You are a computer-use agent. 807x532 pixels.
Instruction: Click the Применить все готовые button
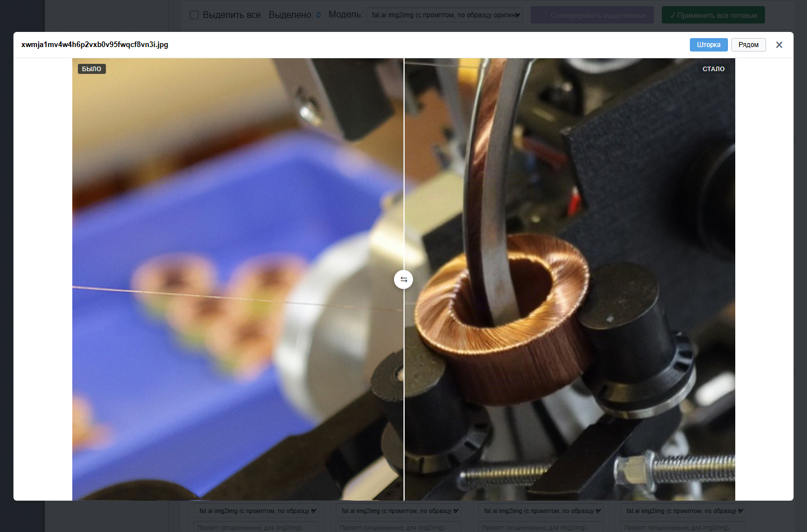click(713, 15)
